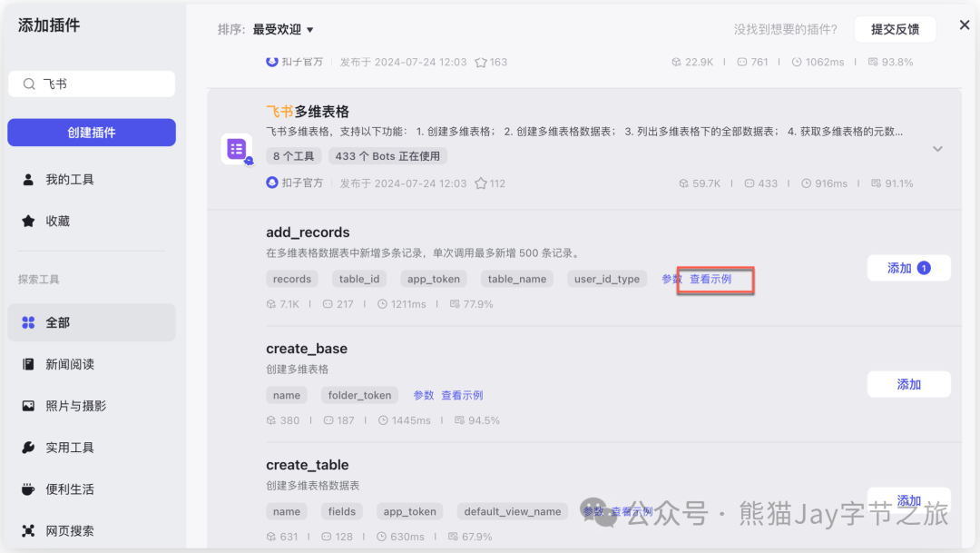Click the cup icon beside 便利生活

(x=28, y=489)
